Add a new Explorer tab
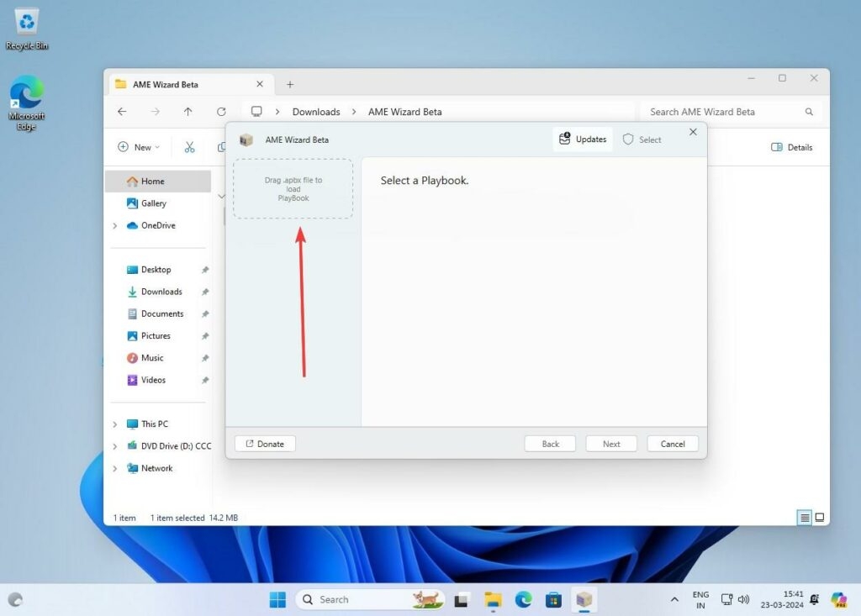Screen dimensions: 861x616 pos(290,85)
